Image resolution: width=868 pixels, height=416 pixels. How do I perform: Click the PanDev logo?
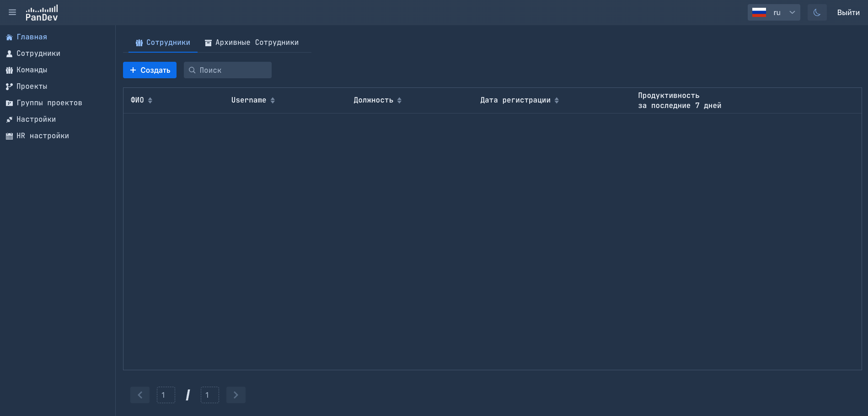[43, 12]
